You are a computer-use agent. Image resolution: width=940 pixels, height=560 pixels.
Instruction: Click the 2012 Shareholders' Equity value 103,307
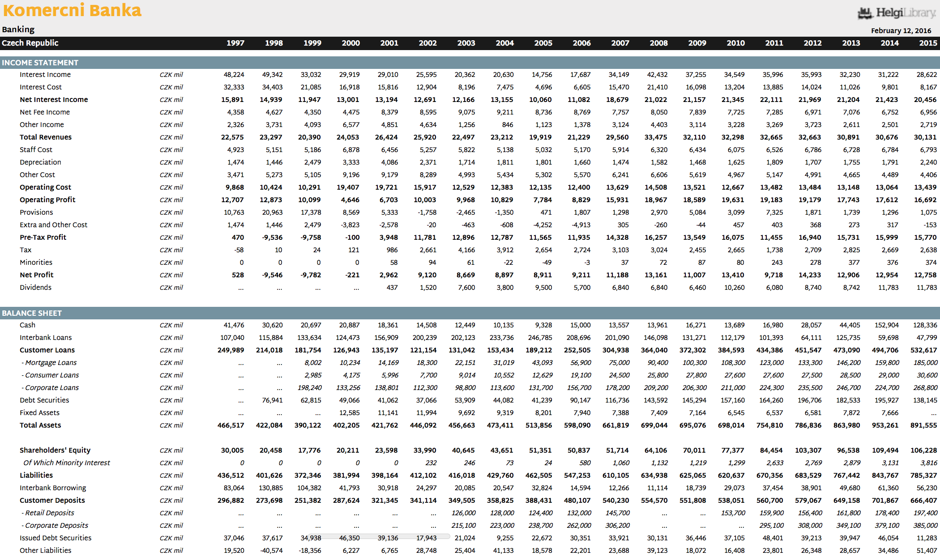coord(808,450)
